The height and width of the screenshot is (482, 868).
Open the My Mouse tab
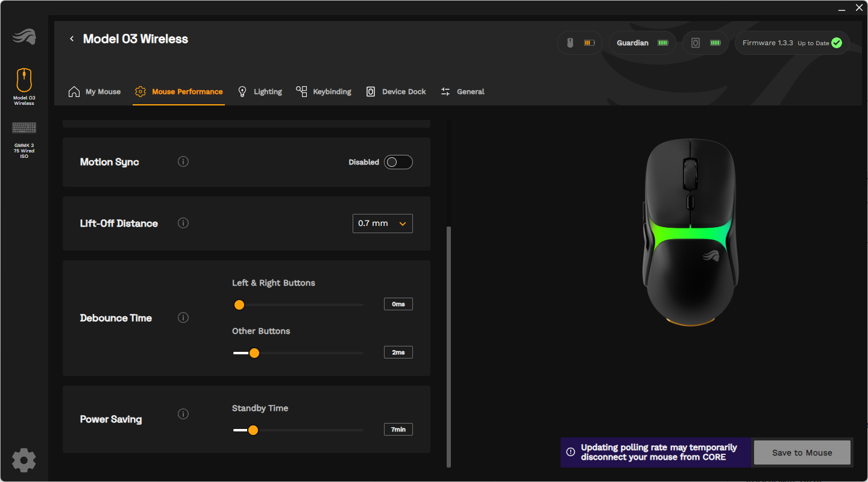click(95, 92)
